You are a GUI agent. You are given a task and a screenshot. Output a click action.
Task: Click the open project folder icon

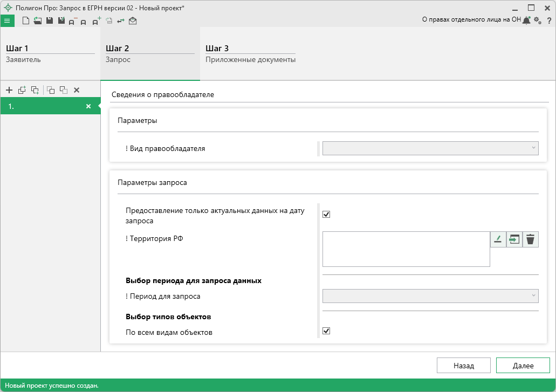pos(37,21)
